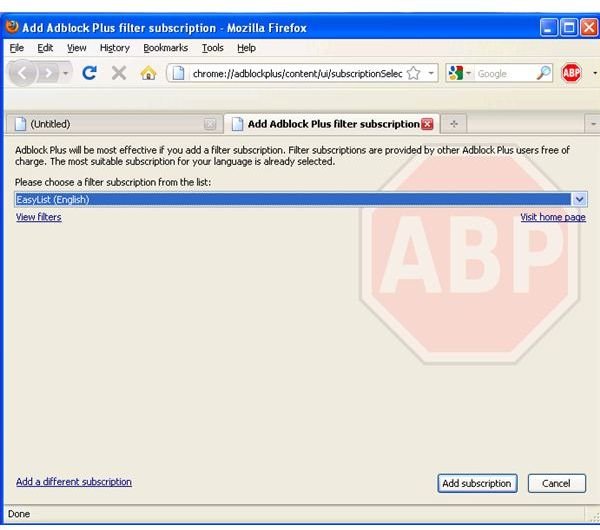
Task: Open the Help menu
Action: 246,48
